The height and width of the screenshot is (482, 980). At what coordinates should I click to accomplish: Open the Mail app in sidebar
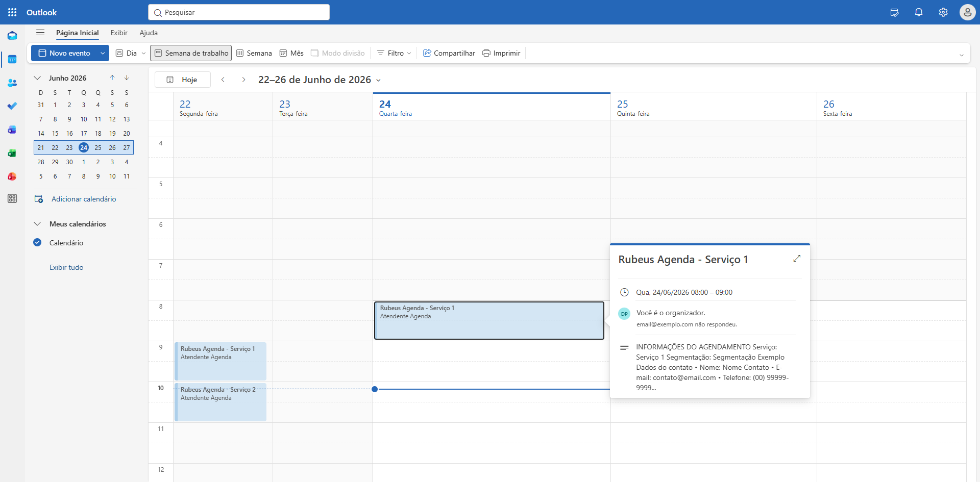tap(12, 36)
